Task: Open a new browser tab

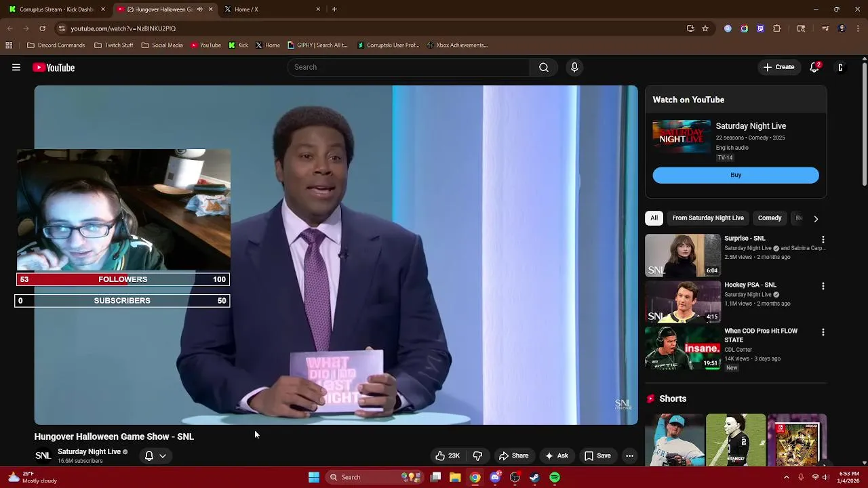Action: coord(334,9)
